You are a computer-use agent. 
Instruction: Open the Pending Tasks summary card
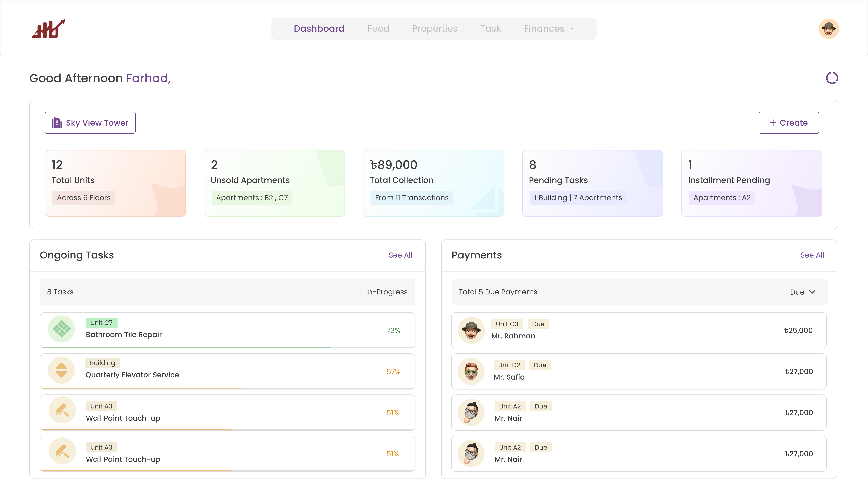tap(592, 184)
